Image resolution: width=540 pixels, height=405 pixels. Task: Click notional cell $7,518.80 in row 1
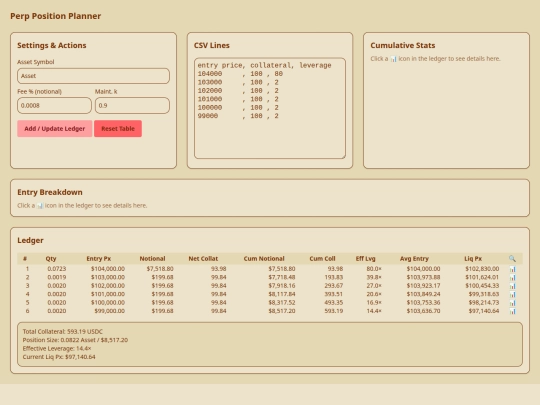160,269
